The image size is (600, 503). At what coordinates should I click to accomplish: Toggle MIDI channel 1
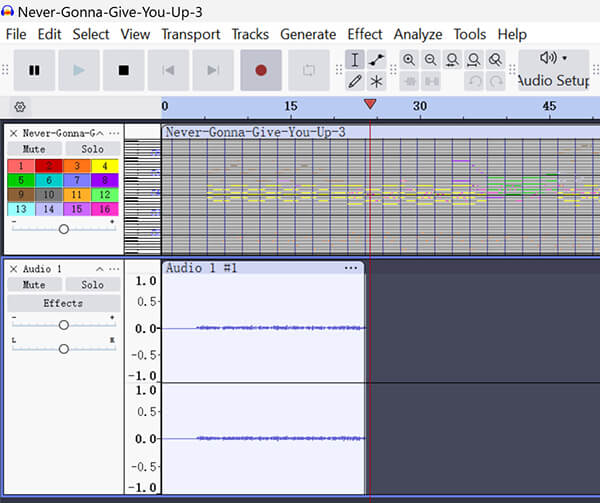point(21,166)
